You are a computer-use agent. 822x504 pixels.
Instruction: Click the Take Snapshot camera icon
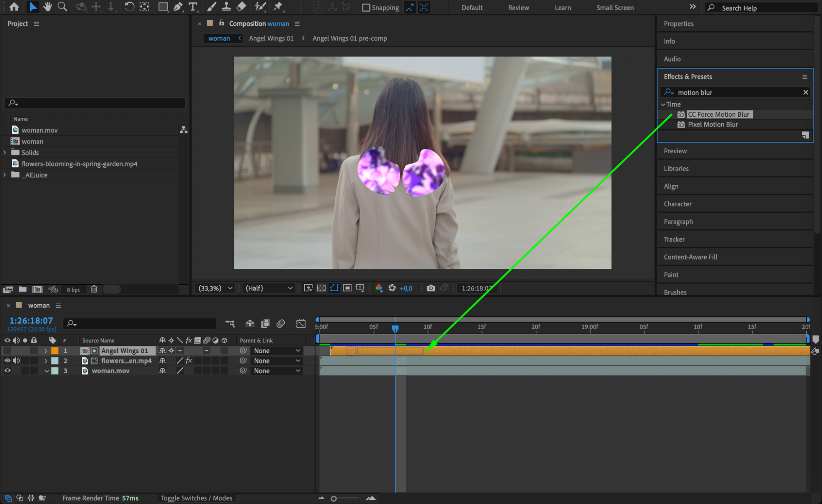(x=431, y=288)
